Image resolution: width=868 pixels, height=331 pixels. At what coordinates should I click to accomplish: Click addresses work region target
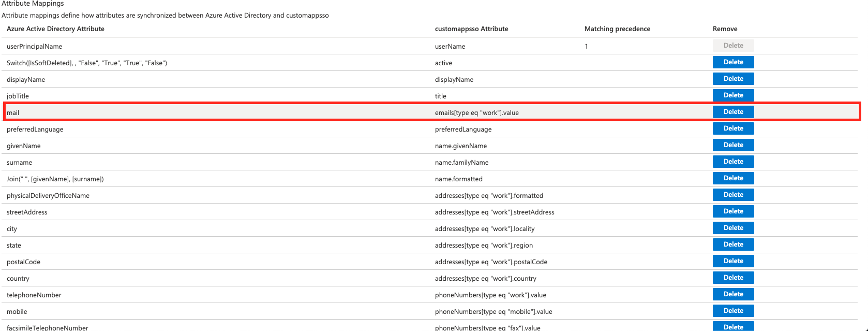484,246
